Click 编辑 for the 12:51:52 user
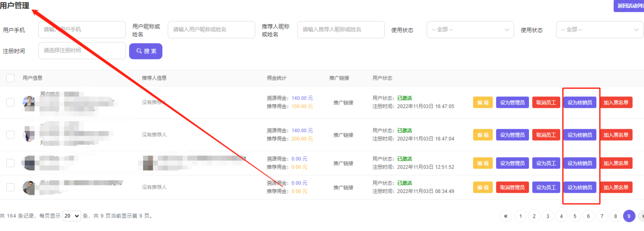Screen dimensions: 644x231 (x=483, y=163)
